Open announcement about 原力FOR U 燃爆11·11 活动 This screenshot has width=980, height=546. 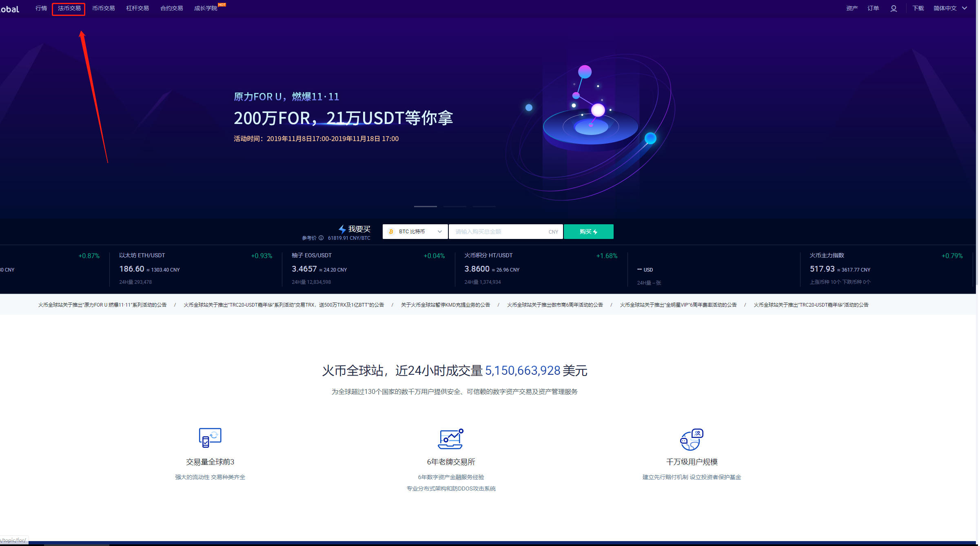click(102, 305)
